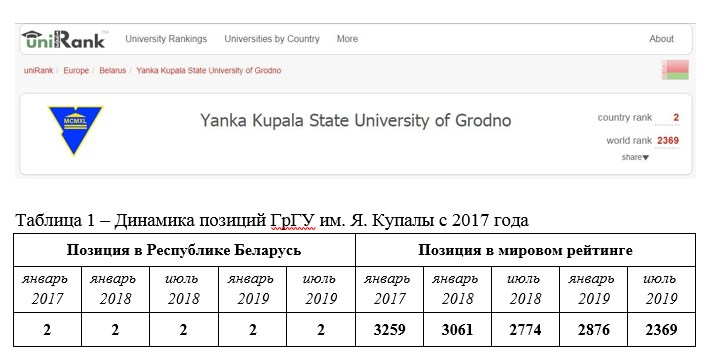
Task: Go to Europe breadcrumb link
Action: (x=76, y=71)
